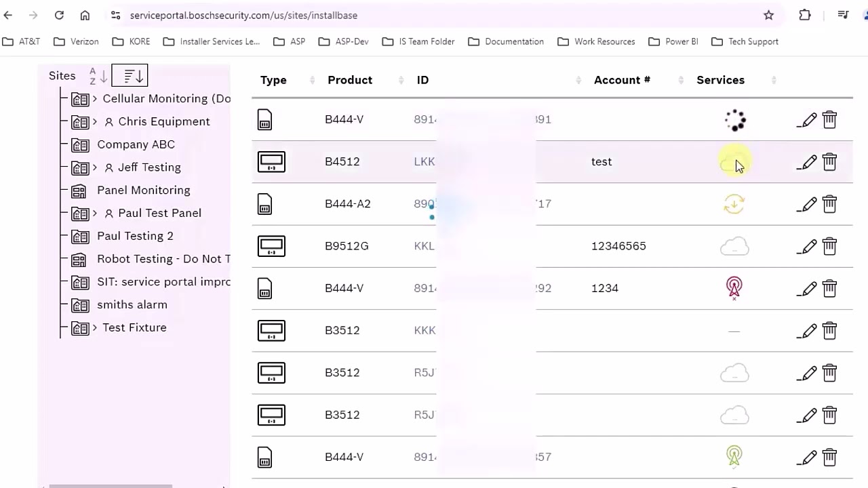Click the B4512 panel type icon
Screen dimensions: 868x488
(271, 162)
